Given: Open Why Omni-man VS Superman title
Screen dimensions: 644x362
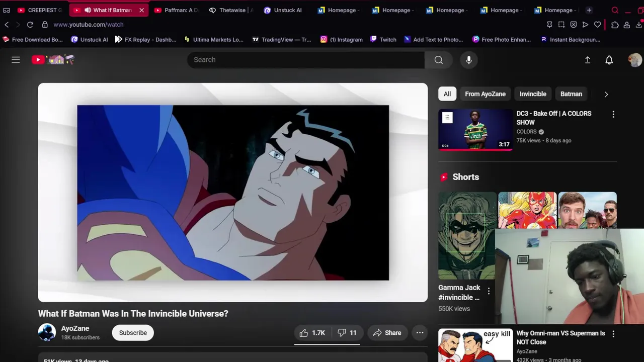Looking at the screenshot, I should (x=560, y=337).
